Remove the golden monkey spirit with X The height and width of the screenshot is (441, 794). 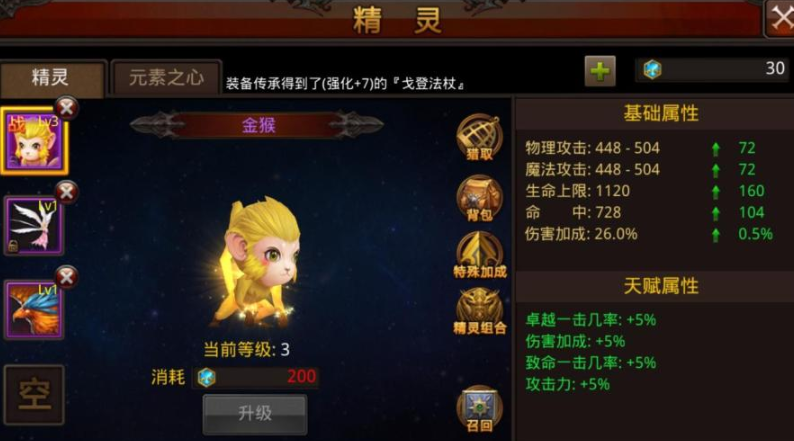point(66,108)
